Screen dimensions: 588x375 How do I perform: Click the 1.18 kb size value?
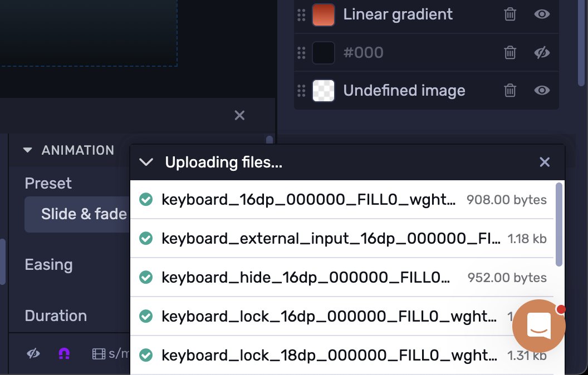click(x=527, y=239)
